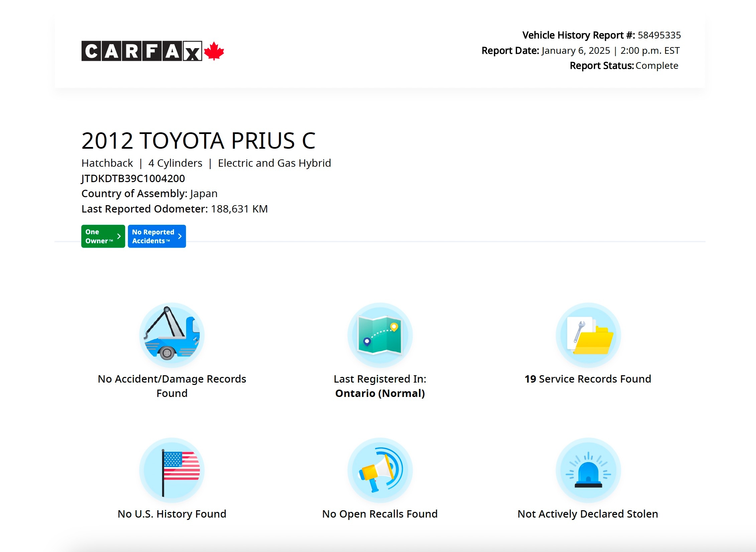
Task: Click the chevron on No Reported Accidents badge
Action: pyautogui.click(x=180, y=236)
